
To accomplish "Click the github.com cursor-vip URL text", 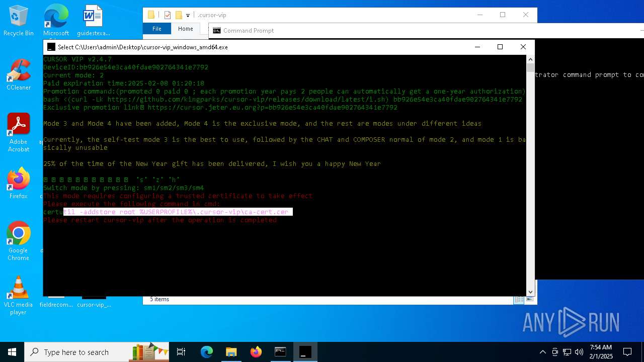I will coord(248,100).
